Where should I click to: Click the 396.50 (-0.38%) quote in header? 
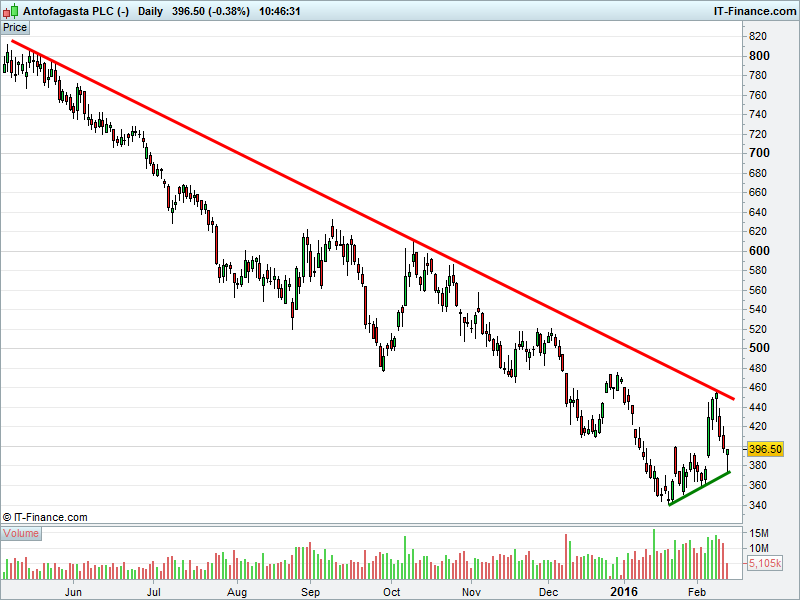pos(216,11)
